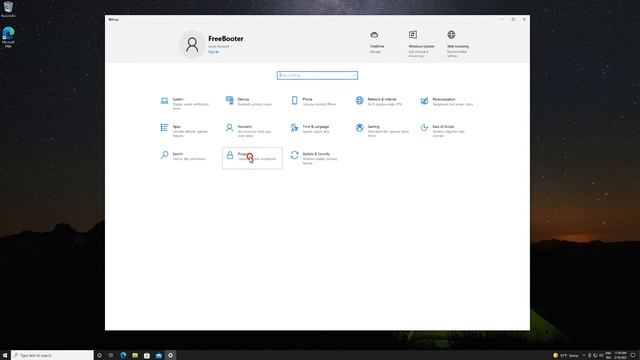Click the Web browsing header icon
640x360 pixels.
(451, 35)
